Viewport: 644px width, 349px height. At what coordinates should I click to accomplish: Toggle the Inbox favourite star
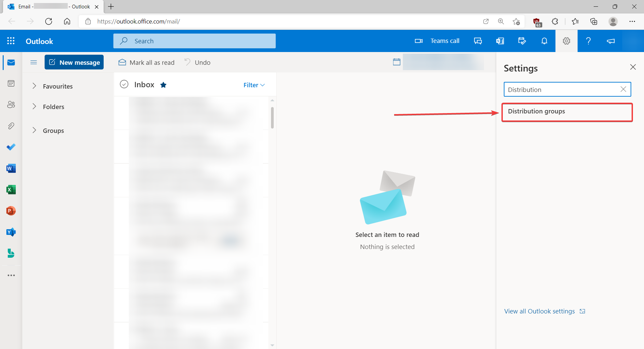pos(163,85)
